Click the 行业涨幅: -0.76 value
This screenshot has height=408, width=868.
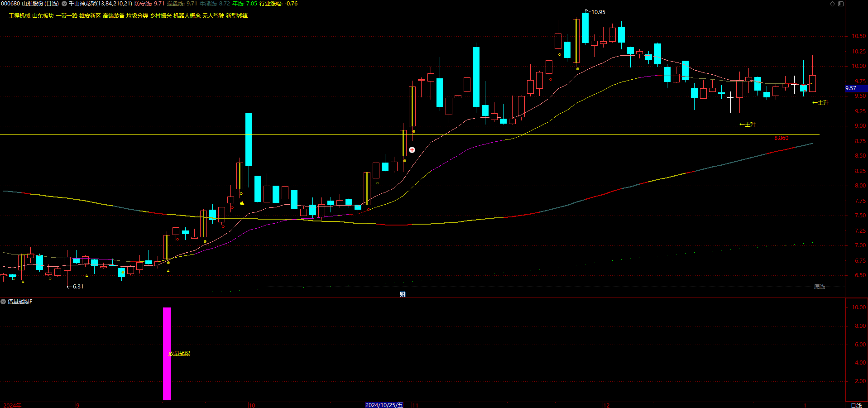click(278, 4)
